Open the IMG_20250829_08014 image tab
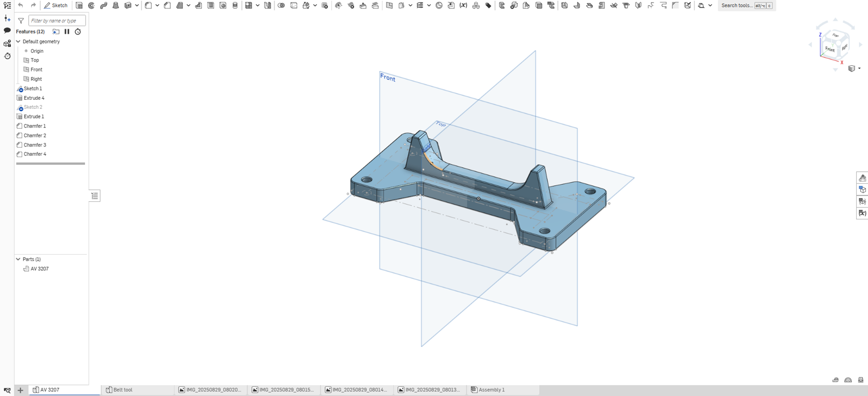The height and width of the screenshot is (396, 868). point(356,390)
